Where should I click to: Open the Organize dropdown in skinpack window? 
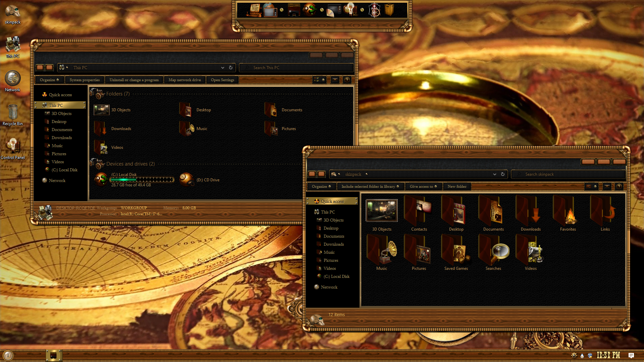click(321, 186)
